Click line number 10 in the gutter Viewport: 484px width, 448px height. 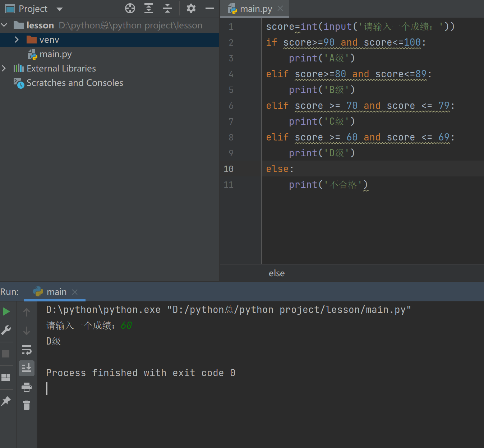click(x=229, y=169)
